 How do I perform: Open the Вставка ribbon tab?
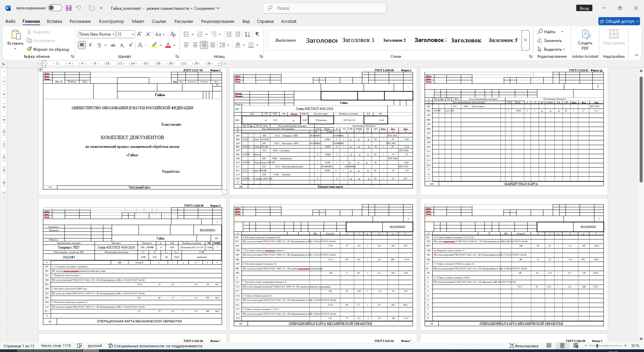tap(54, 21)
